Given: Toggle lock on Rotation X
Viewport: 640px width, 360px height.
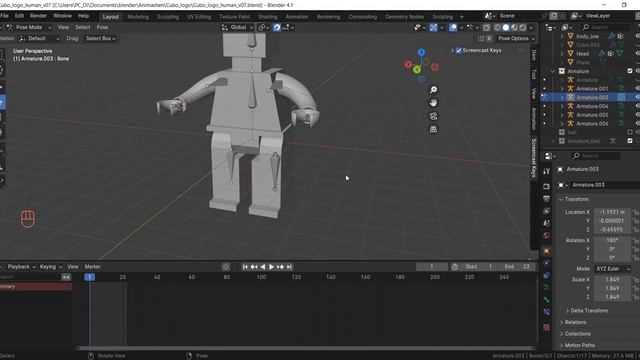Looking at the screenshot, I should click(x=636, y=240).
